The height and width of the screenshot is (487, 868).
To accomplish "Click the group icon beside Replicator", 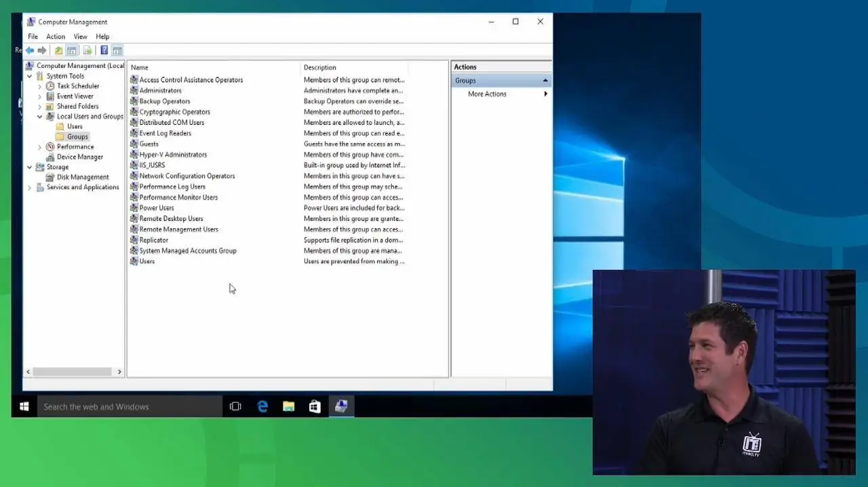I will coord(134,240).
